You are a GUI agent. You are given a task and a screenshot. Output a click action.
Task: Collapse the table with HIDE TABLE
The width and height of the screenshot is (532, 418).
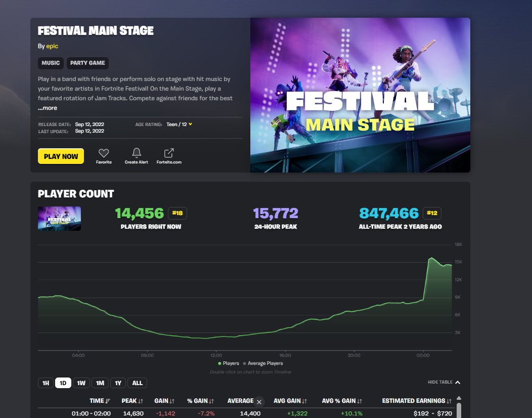pos(444,383)
